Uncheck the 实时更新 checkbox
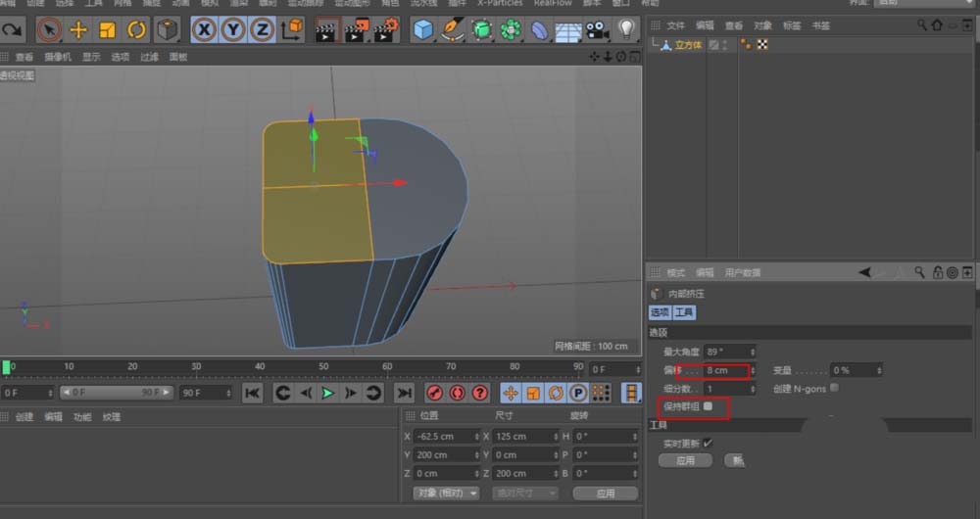Viewport: 980px width, 519px height. point(708,443)
